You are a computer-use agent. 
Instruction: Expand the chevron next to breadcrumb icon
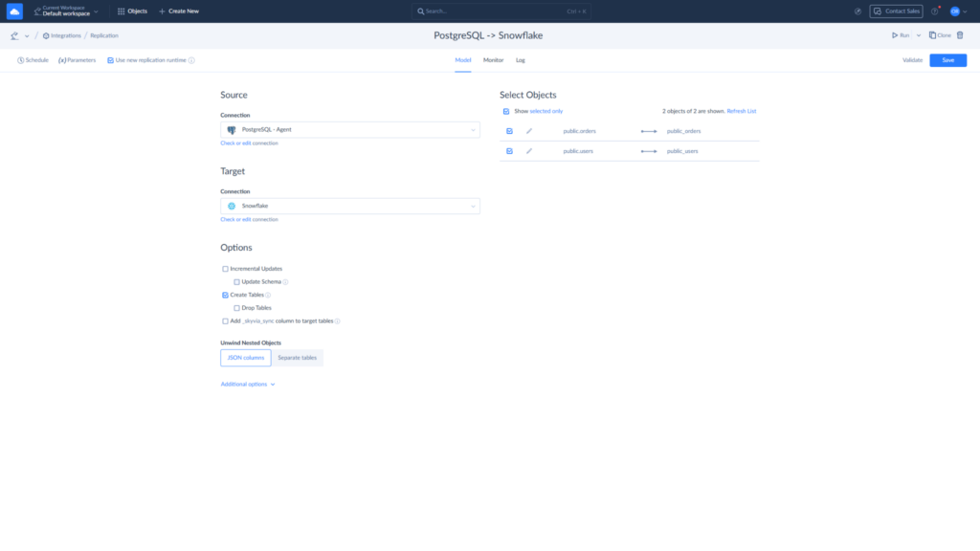27,36
